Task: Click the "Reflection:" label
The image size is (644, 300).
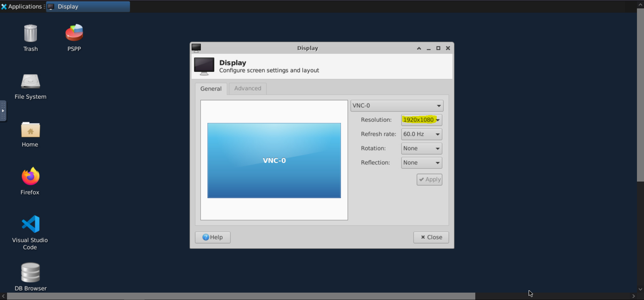Action: 375,163
